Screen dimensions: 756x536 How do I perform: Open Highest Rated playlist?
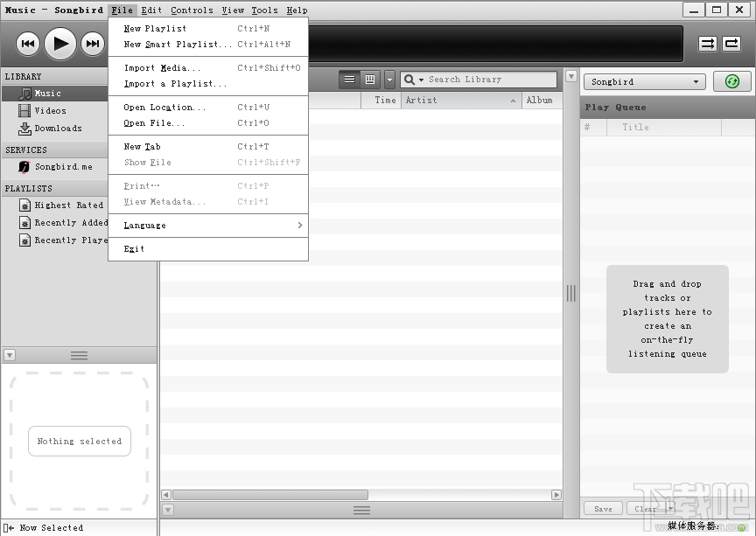pos(54,205)
